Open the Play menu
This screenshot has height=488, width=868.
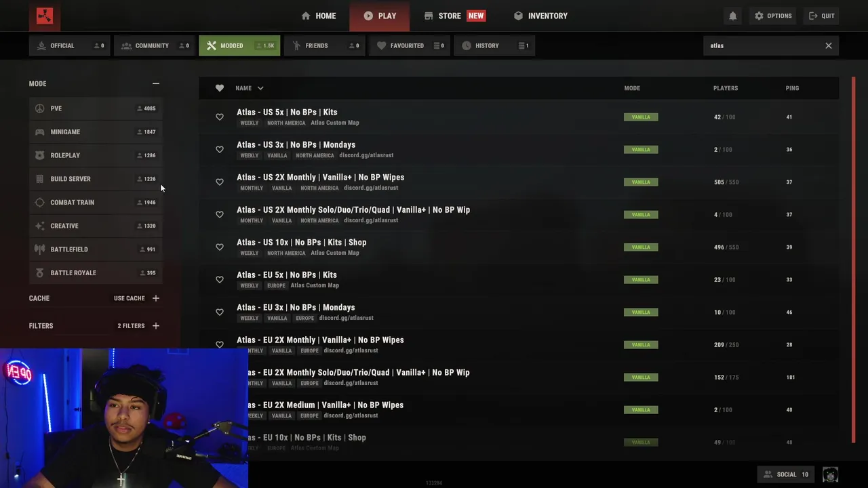380,16
